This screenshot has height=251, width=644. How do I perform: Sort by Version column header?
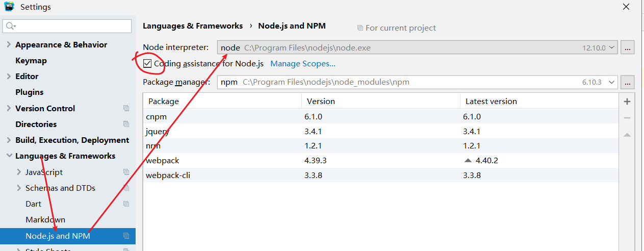tap(381, 101)
